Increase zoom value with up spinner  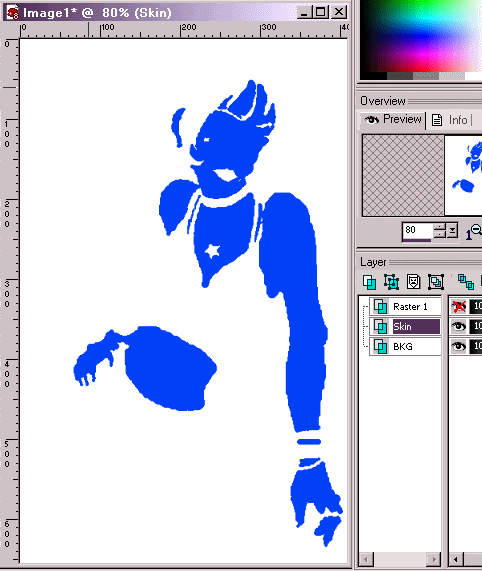click(440, 227)
